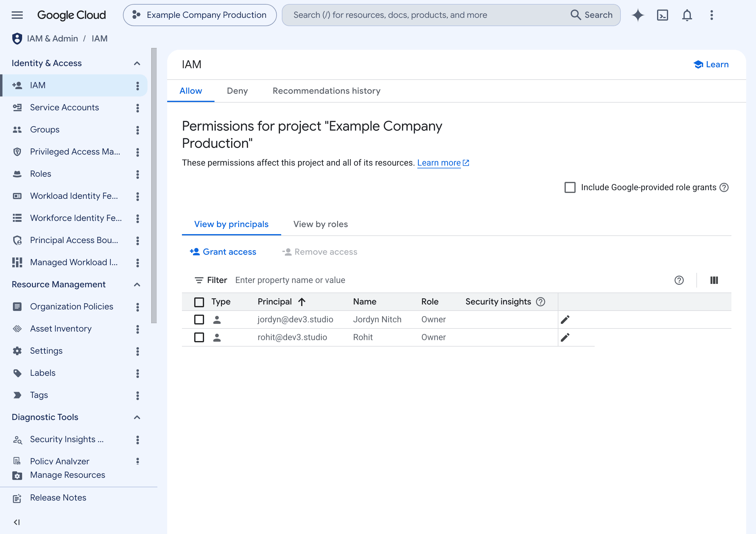This screenshot has width=756, height=534.
Task: Toggle select-all checkbox in table header
Action: pyautogui.click(x=199, y=302)
